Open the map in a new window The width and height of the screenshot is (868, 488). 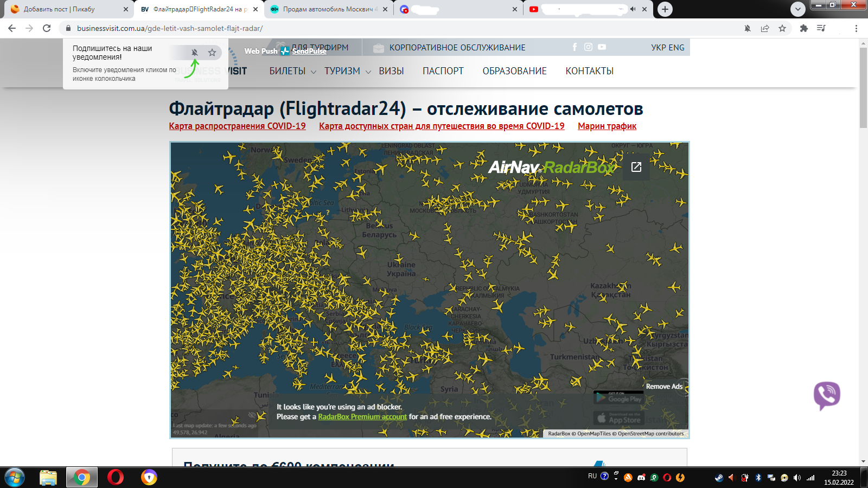(x=636, y=167)
